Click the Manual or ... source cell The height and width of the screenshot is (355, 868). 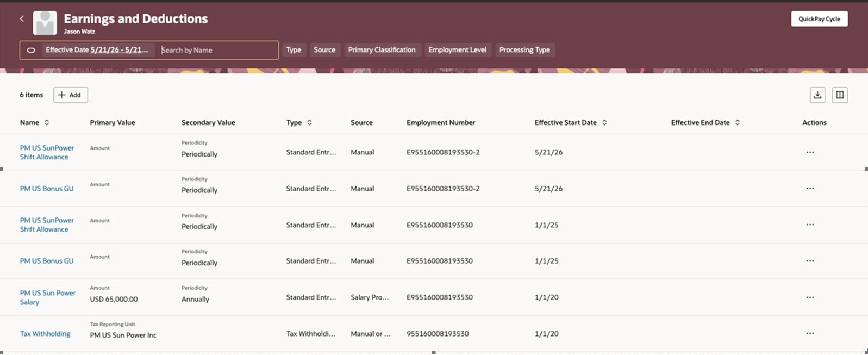pos(371,334)
